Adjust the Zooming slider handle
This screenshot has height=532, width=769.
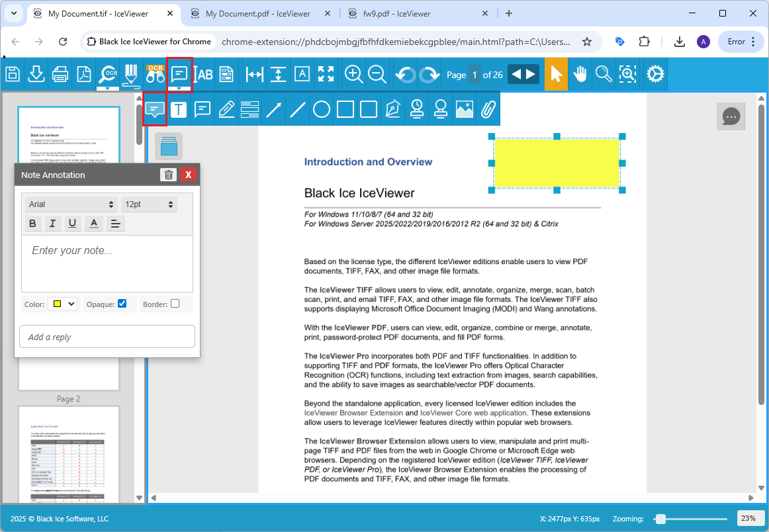(x=660, y=519)
